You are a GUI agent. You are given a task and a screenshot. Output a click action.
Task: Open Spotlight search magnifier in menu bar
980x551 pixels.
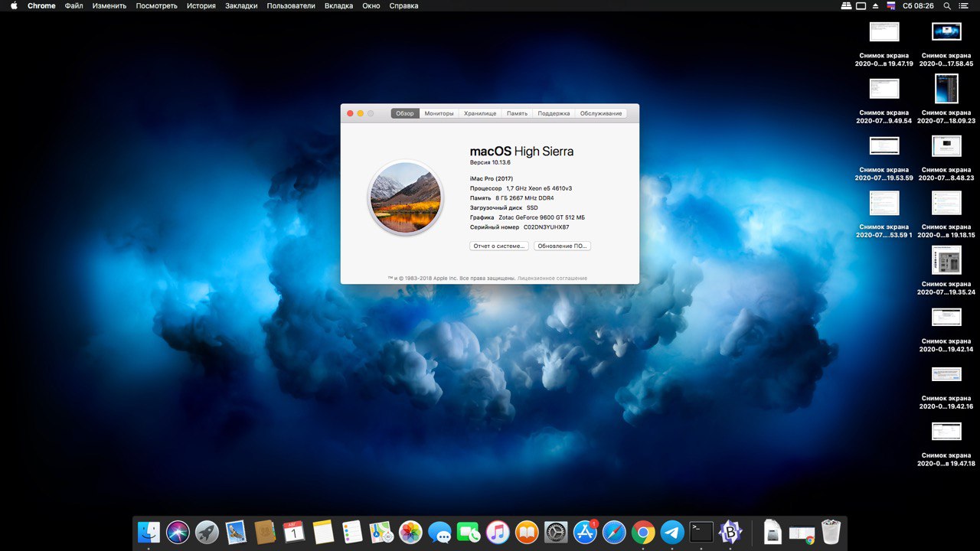pyautogui.click(x=947, y=5)
